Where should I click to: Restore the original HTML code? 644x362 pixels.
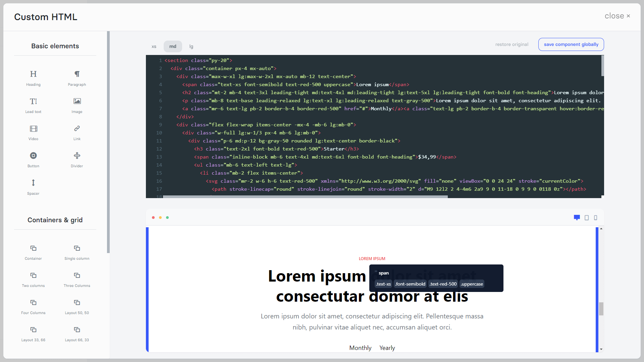click(512, 44)
